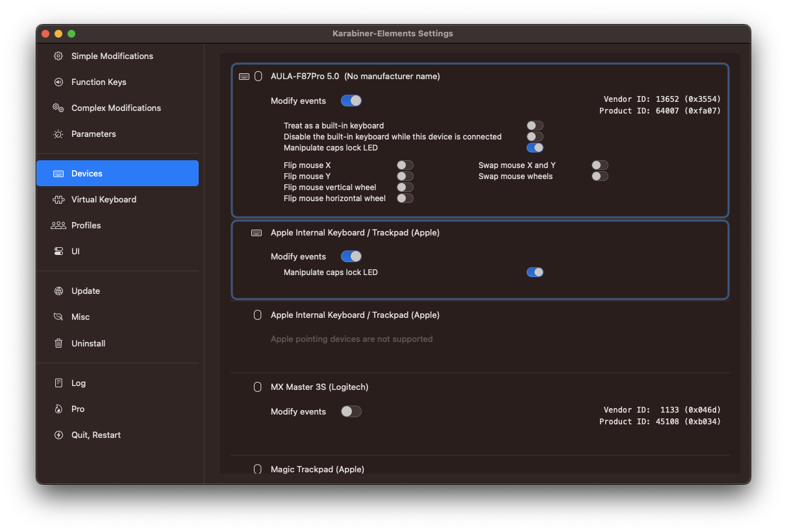Disable Modify events for AULA-F87Pro
Viewport: 787px width, 532px height.
click(x=351, y=101)
